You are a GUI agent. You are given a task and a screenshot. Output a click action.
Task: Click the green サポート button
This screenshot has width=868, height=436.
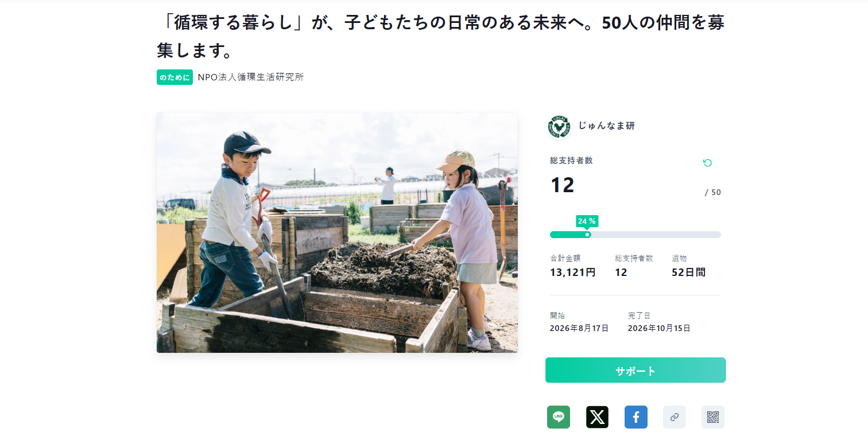pyautogui.click(x=635, y=371)
